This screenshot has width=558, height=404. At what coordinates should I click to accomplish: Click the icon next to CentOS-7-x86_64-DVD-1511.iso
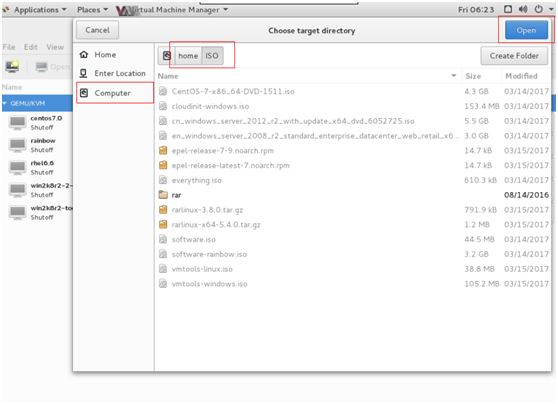click(x=163, y=91)
